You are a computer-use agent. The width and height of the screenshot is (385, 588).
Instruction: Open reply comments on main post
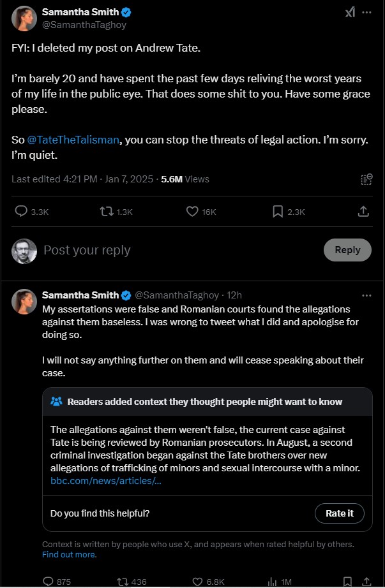tap(31, 212)
